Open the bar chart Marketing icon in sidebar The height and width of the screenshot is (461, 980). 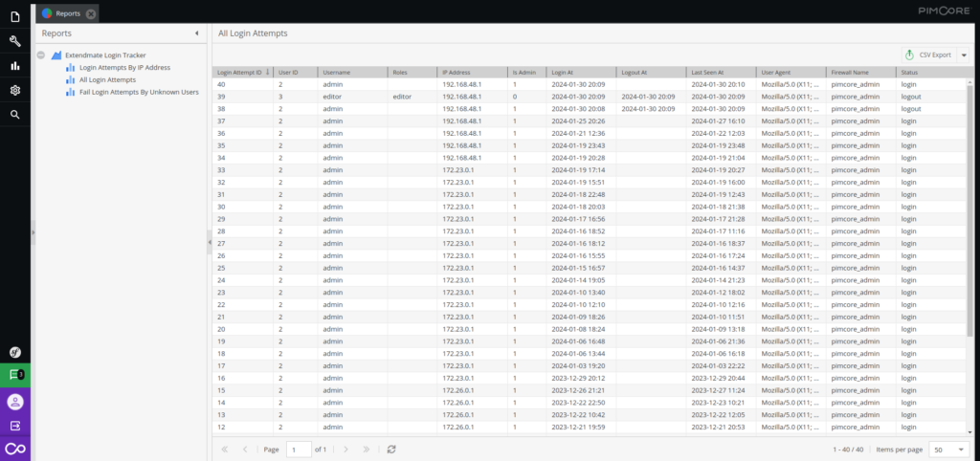coord(15,66)
